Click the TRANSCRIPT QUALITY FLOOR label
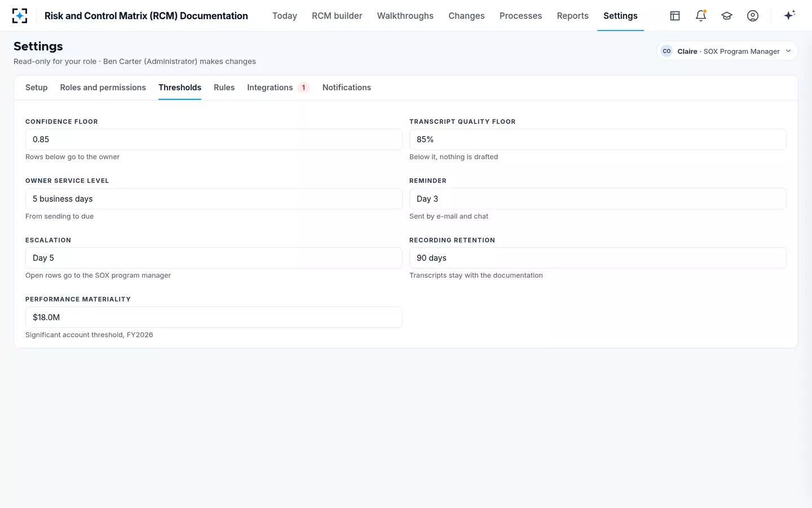Viewport: 812px width, 508px height. (x=462, y=122)
